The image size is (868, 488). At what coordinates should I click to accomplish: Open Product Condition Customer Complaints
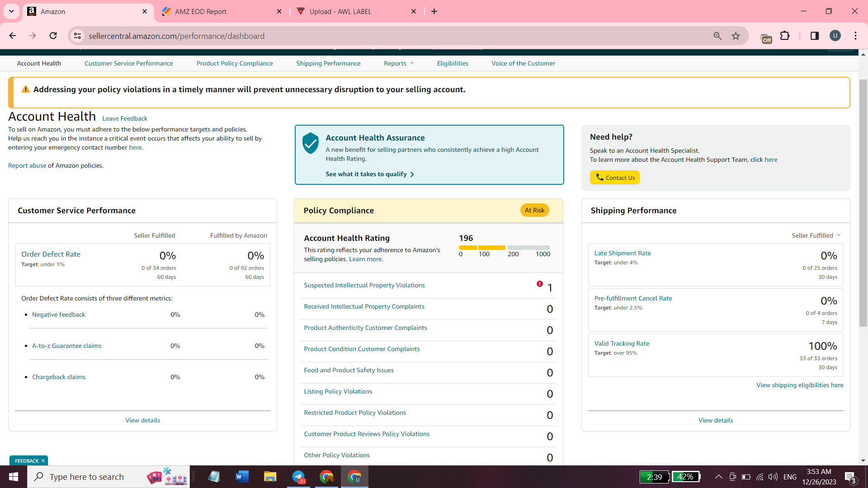tap(362, 349)
